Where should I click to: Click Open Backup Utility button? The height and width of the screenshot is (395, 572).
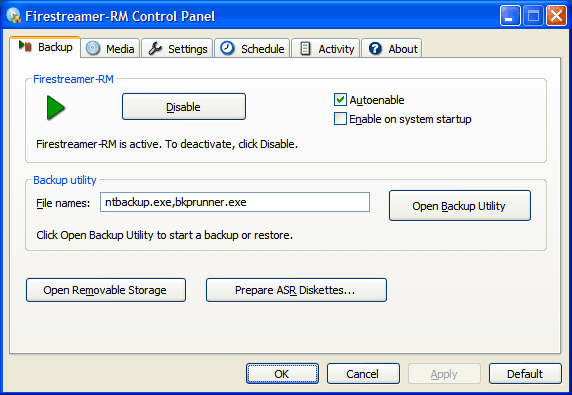[460, 206]
